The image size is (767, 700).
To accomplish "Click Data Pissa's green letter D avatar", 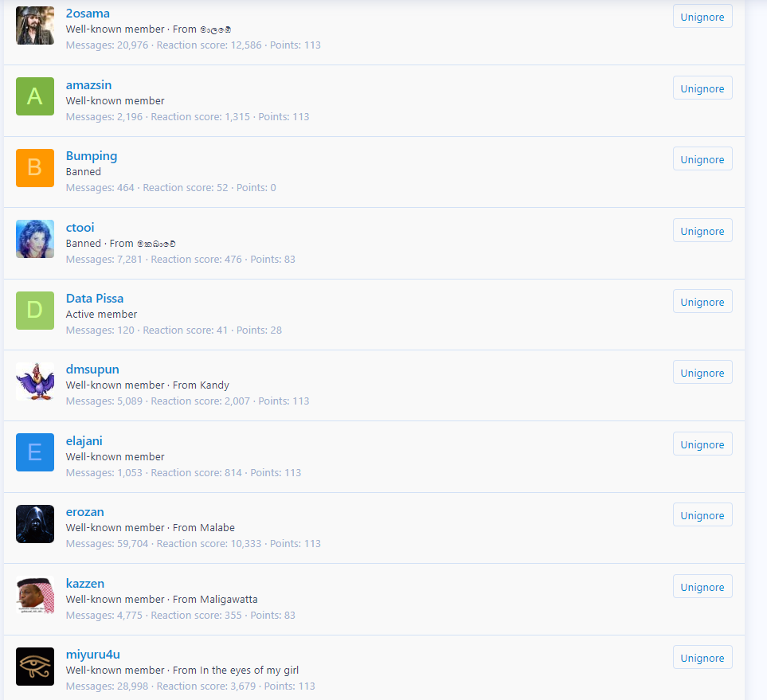I will pos(35,310).
